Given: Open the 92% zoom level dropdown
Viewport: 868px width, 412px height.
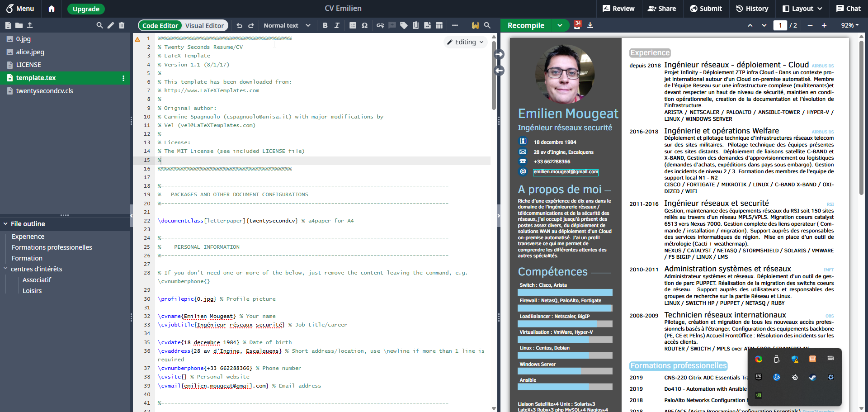Looking at the screenshot, I should point(849,25).
